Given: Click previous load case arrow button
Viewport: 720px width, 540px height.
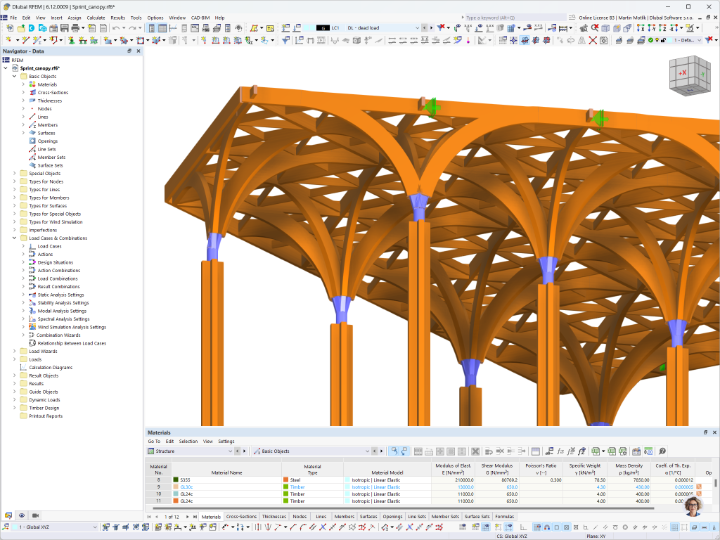Looking at the screenshot, I should [424, 28].
